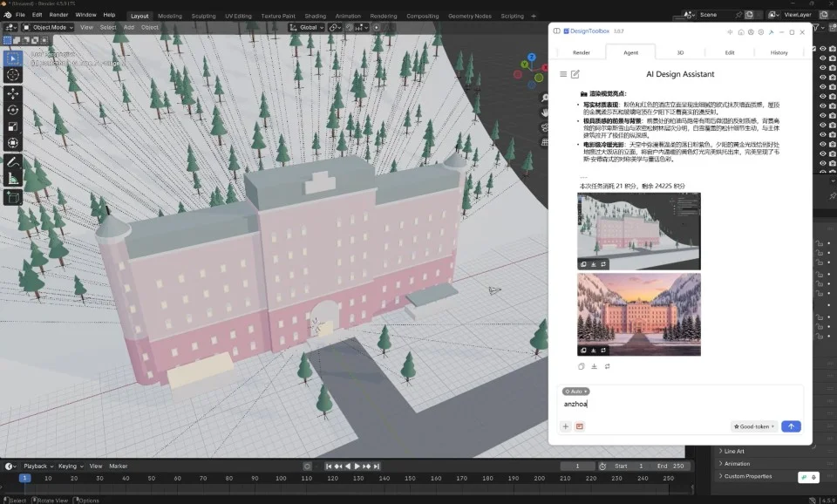Toggle proportional editing in viewport header
The image size is (837, 504).
[x=377, y=27]
